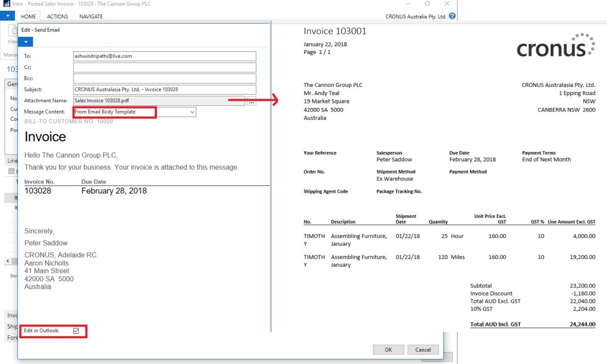Viewport: 607px width, 364px height.
Task: Expand the Send Email dialog's blue menu arrow
Action: coord(26,42)
